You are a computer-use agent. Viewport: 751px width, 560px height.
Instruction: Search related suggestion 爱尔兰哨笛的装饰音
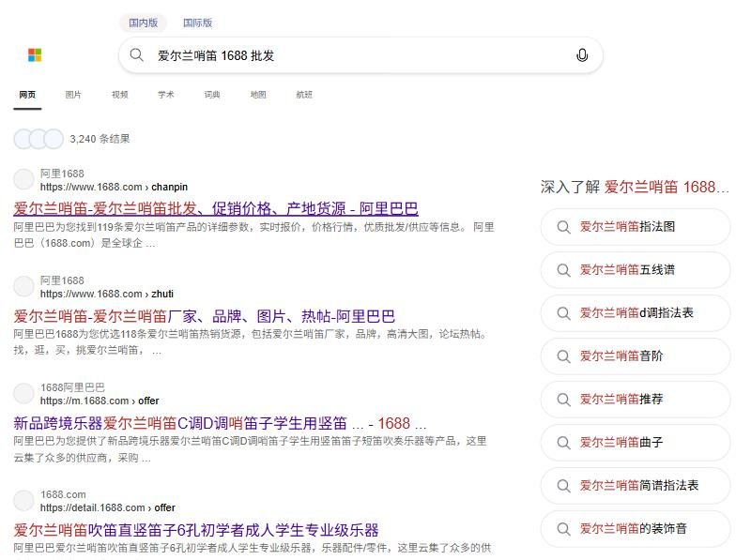[x=636, y=528]
